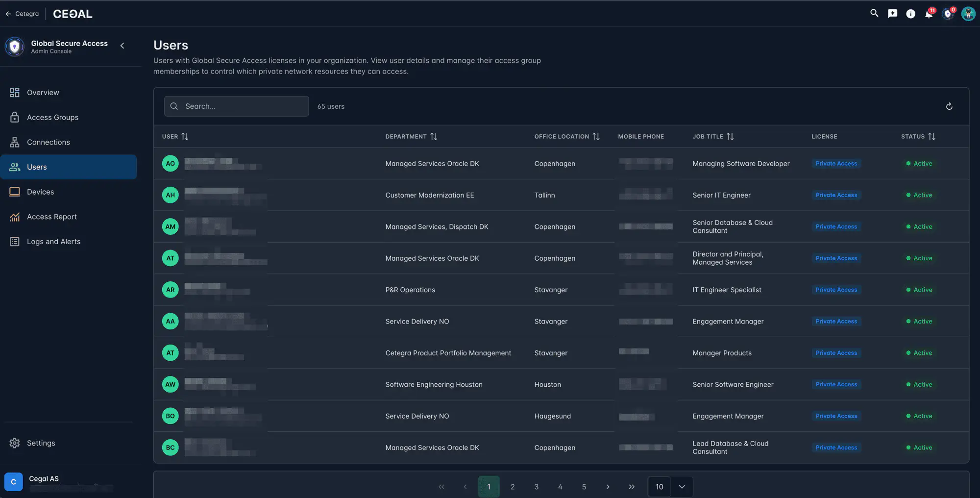Click the '65 users' count label

tap(331, 106)
